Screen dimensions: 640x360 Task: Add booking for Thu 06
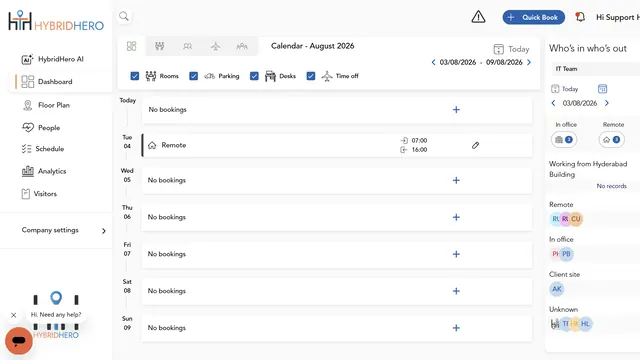456,217
